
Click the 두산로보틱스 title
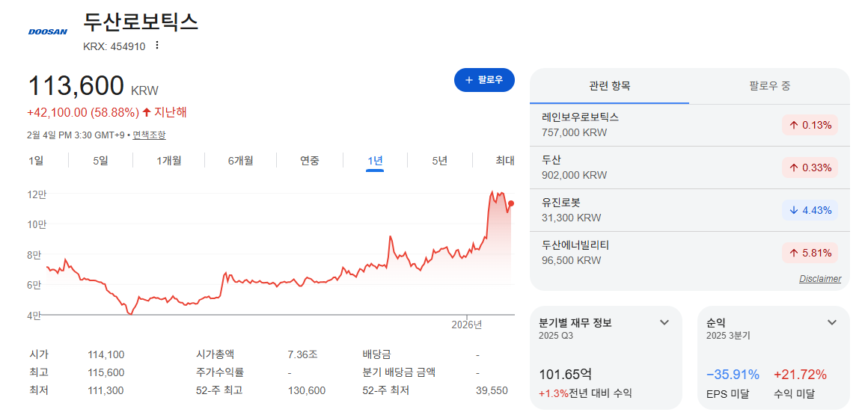coord(141,22)
